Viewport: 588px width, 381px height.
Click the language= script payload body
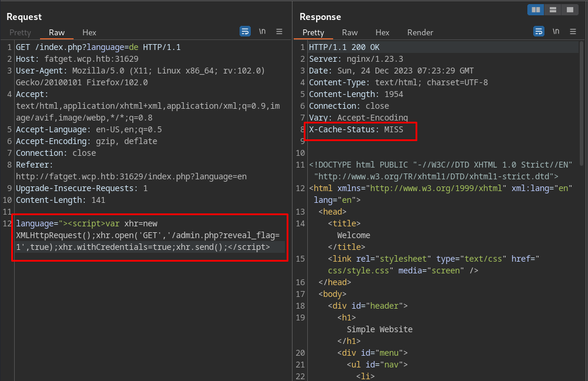(x=148, y=235)
